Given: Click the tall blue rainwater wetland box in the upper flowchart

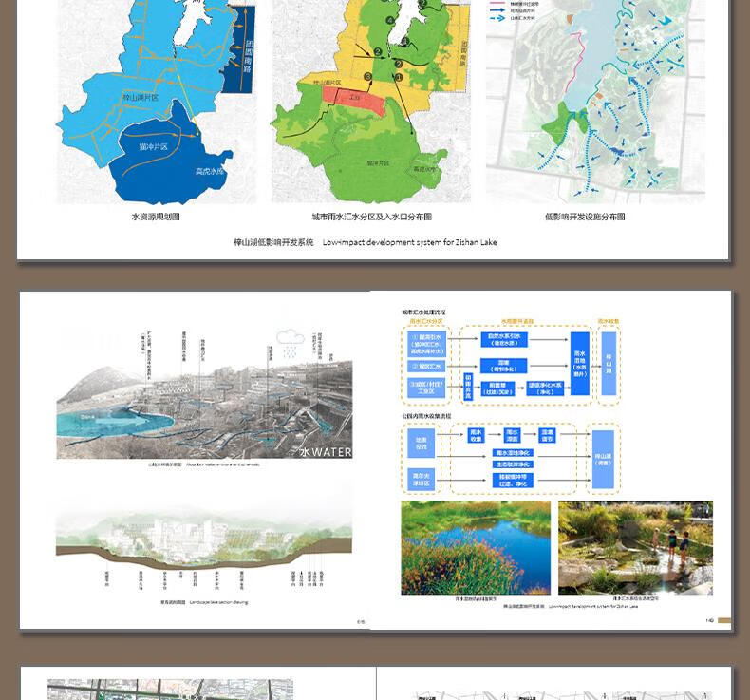Looking at the screenshot, I should coord(579,364).
